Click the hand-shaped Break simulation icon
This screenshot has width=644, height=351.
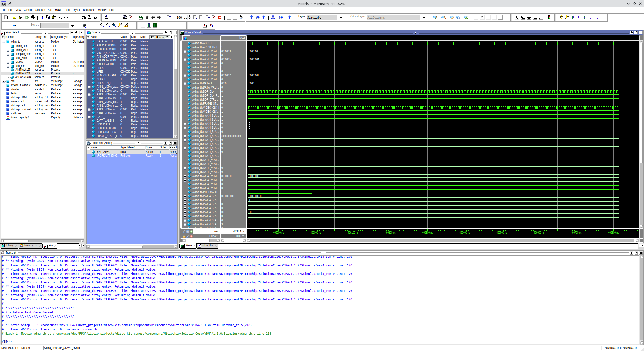pyautogui.click(x=241, y=17)
